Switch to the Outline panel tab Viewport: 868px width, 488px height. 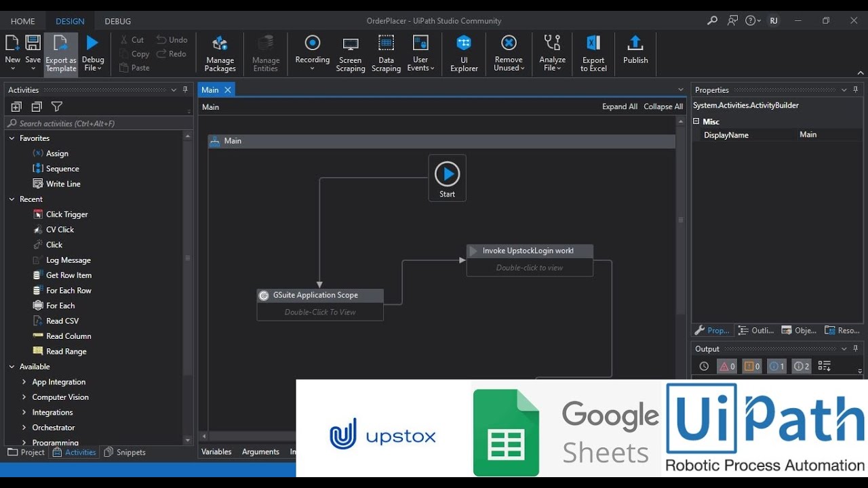pos(756,331)
